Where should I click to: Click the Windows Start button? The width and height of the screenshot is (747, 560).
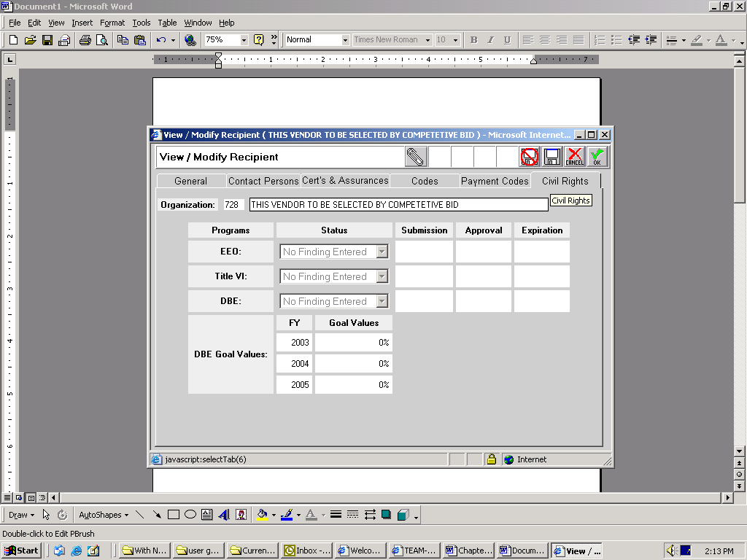21,551
